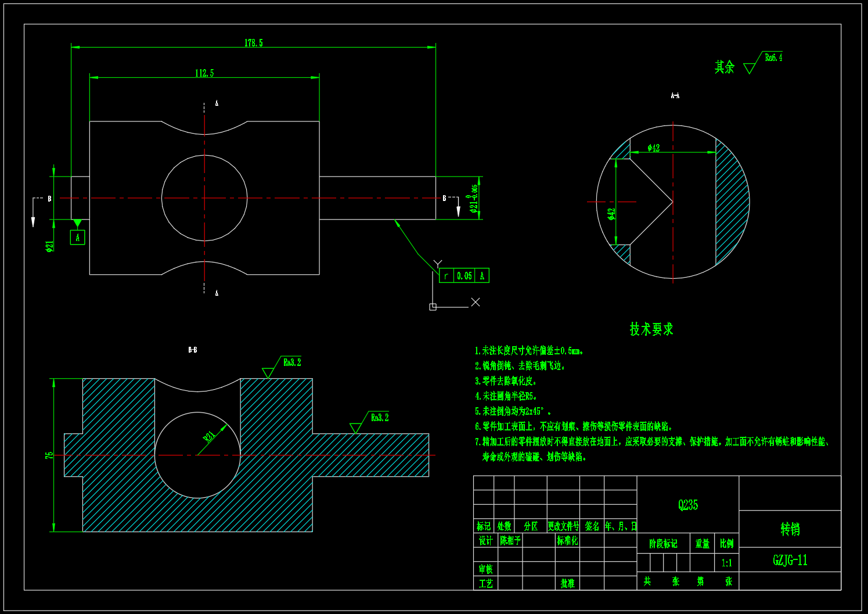The image size is (868, 614).
Task: Select the Ra6.4 roughness value
Action: (773, 58)
